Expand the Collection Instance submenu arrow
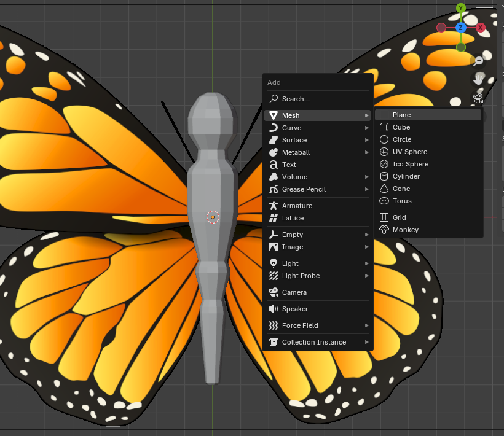The height and width of the screenshot is (436, 504). [x=366, y=342]
